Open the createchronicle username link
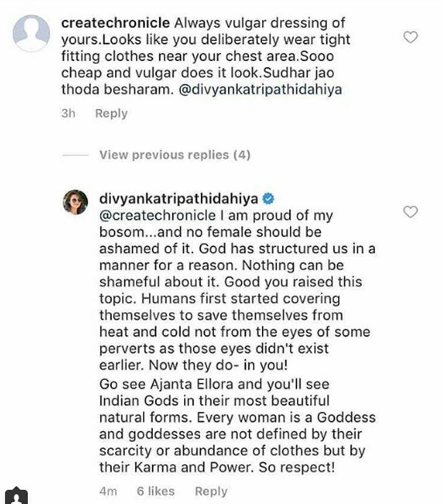 pos(115,23)
